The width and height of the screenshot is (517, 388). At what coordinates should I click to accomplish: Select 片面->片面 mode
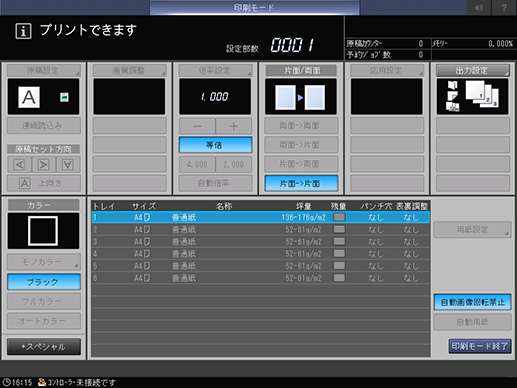[x=301, y=183]
